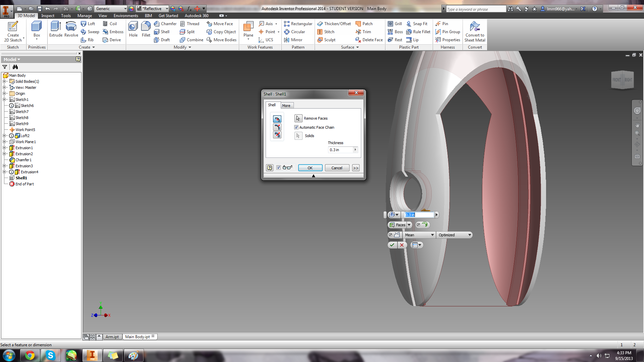644x362 pixels.
Task: Accept the mini-toolbar green checkmark
Action: tap(392, 245)
